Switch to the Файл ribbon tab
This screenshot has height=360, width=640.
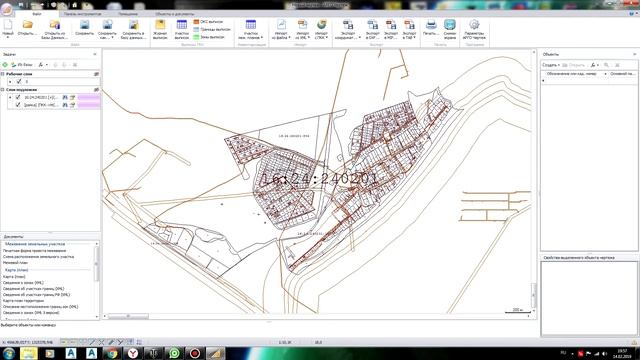pos(37,14)
